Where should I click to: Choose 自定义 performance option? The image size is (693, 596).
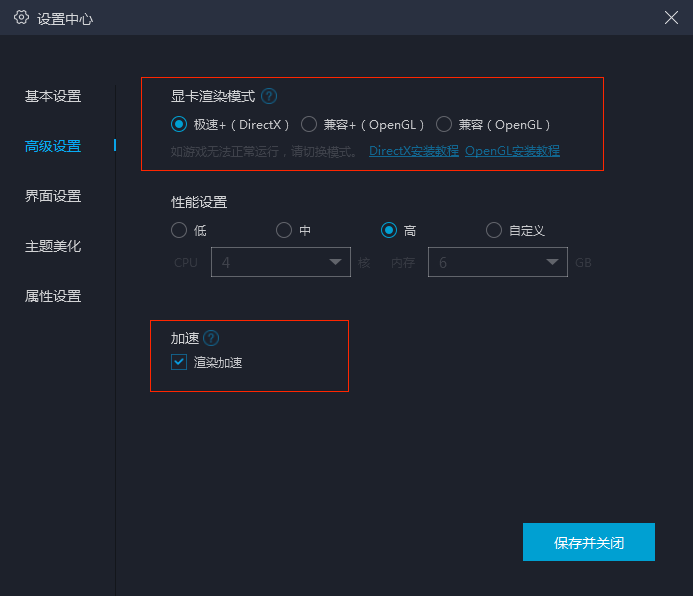pyautogui.click(x=494, y=230)
